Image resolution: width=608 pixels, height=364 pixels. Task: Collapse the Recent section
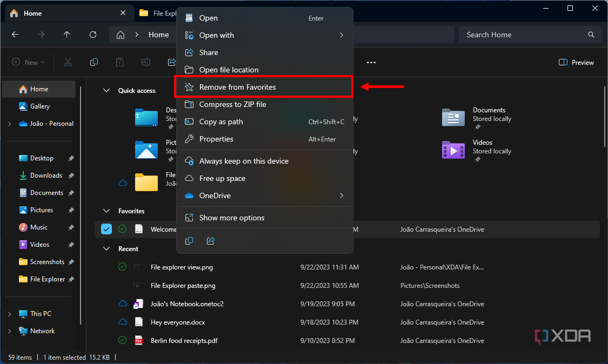coord(106,248)
